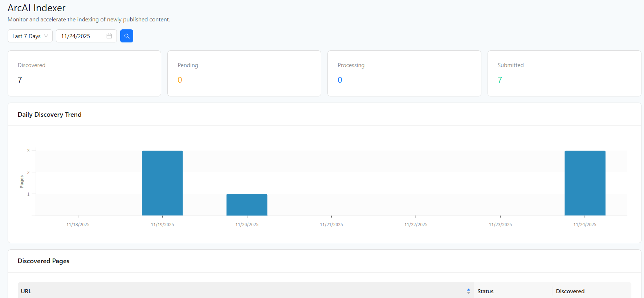Open the calendar icon in date field
This screenshot has width=644, height=298.
click(x=109, y=36)
